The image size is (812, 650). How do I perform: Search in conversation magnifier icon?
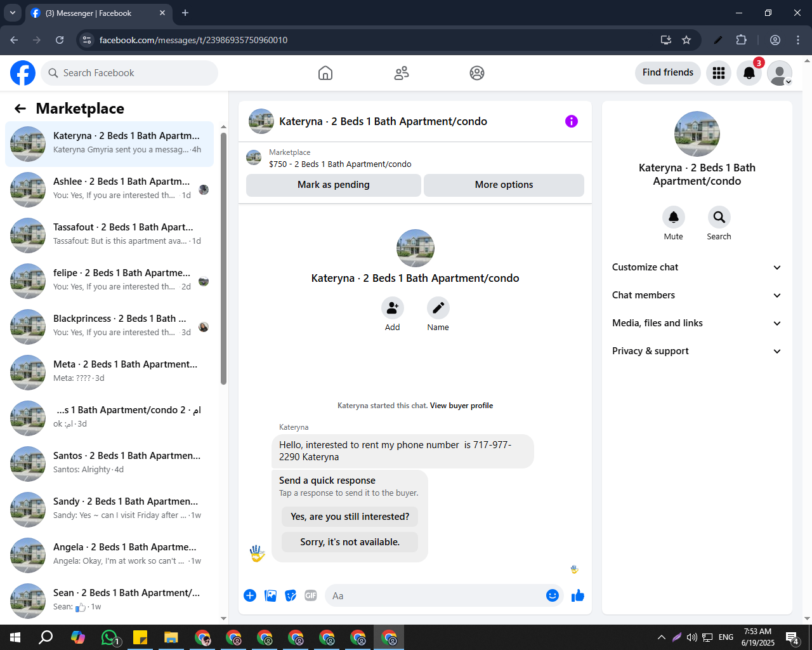click(719, 217)
